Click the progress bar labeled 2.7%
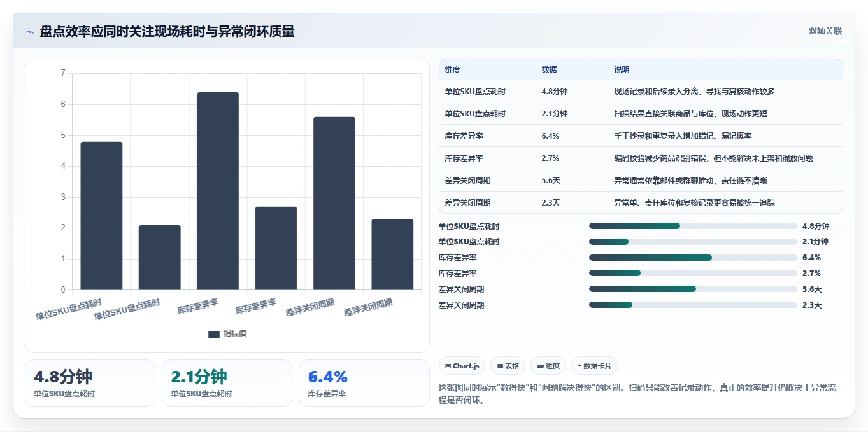 tap(693, 274)
